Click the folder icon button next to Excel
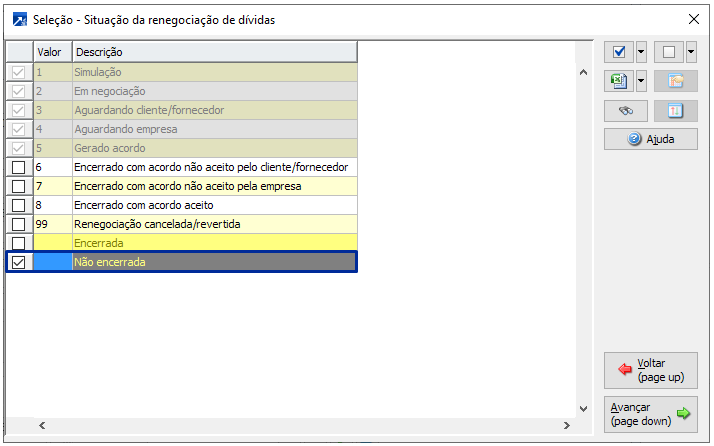The width and height of the screenshot is (714, 446). point(676,81)
